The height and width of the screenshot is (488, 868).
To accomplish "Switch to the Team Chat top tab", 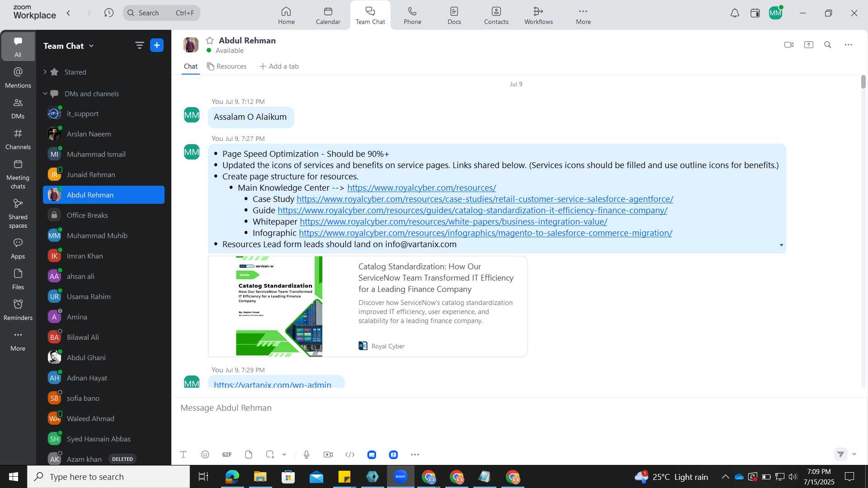I will [x=370, y=15].
